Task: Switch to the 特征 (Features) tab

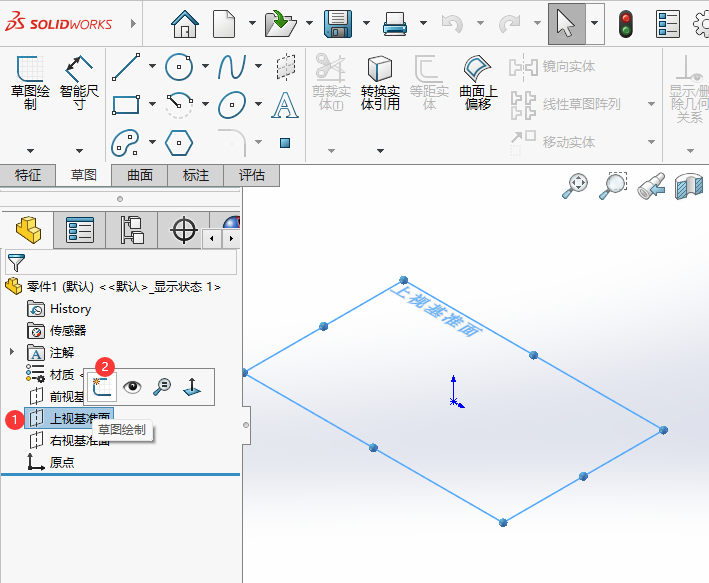Action: coord(28,175)
